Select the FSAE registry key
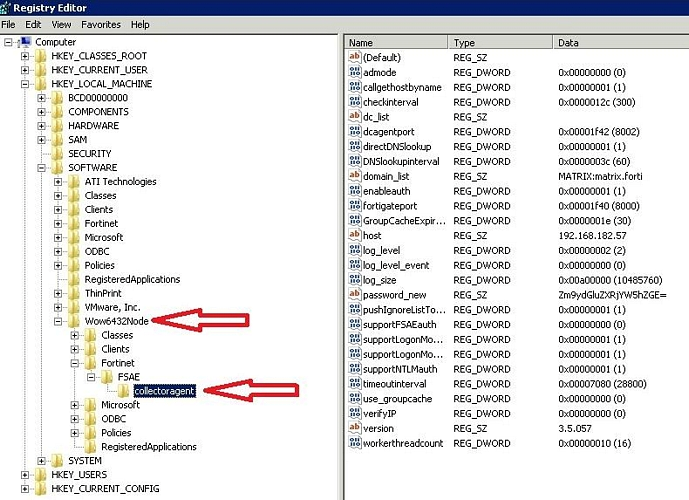Image resolution: width=689 pixels, height=500 pixels. [x=127, y=377]
